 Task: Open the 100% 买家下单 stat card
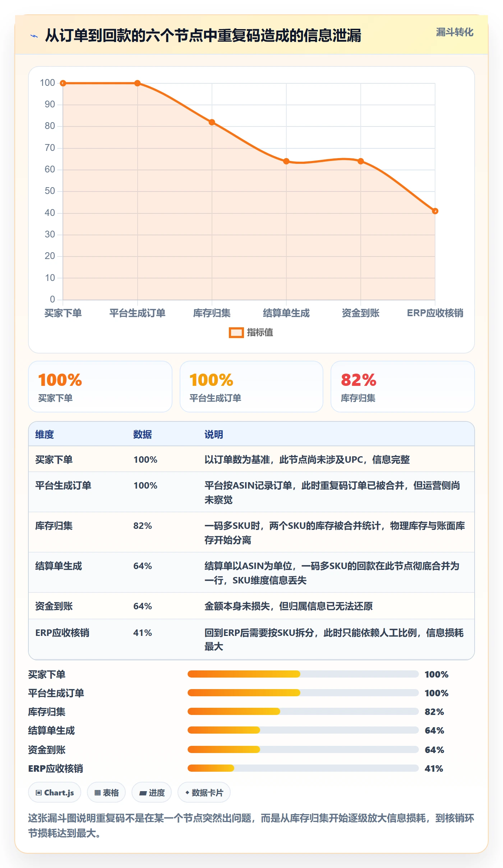pos(100,387)
